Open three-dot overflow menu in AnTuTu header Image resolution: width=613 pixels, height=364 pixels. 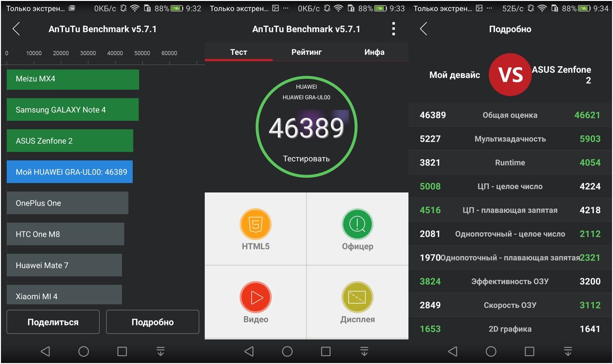click(x=393, y=29)
